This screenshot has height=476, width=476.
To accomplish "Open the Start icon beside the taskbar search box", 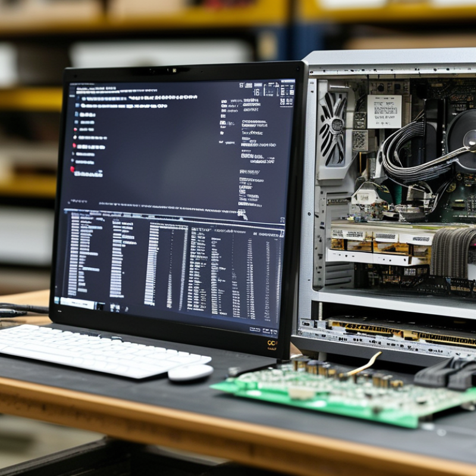I will [57, 300].
